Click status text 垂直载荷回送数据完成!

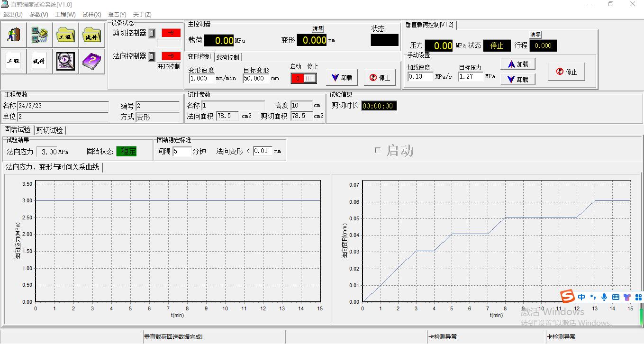pos(173,337)
